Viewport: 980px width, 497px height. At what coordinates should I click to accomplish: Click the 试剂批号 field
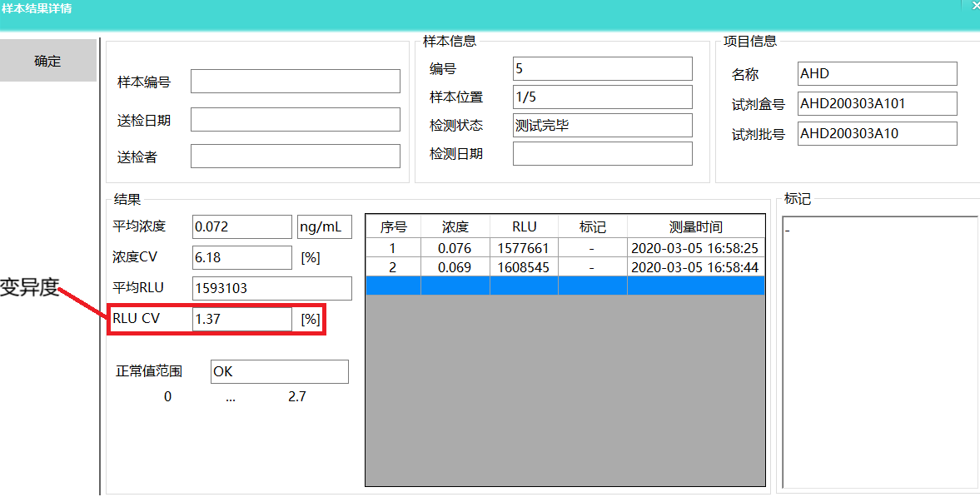(877, 134)
